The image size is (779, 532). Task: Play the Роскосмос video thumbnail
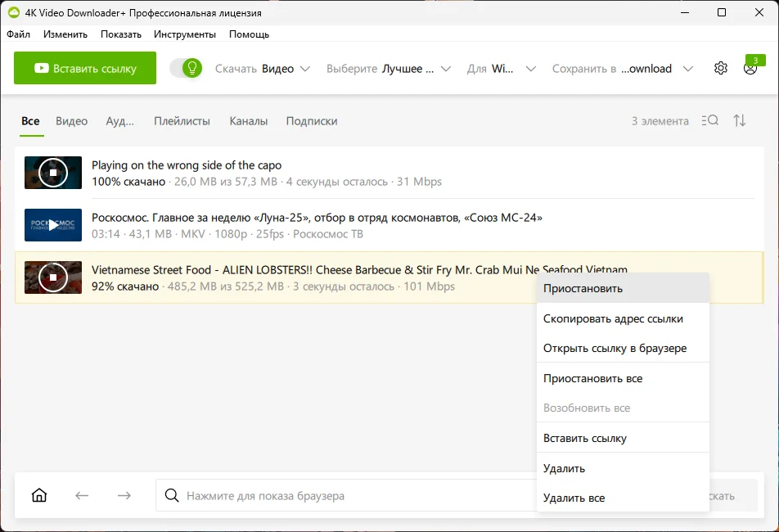53,225
